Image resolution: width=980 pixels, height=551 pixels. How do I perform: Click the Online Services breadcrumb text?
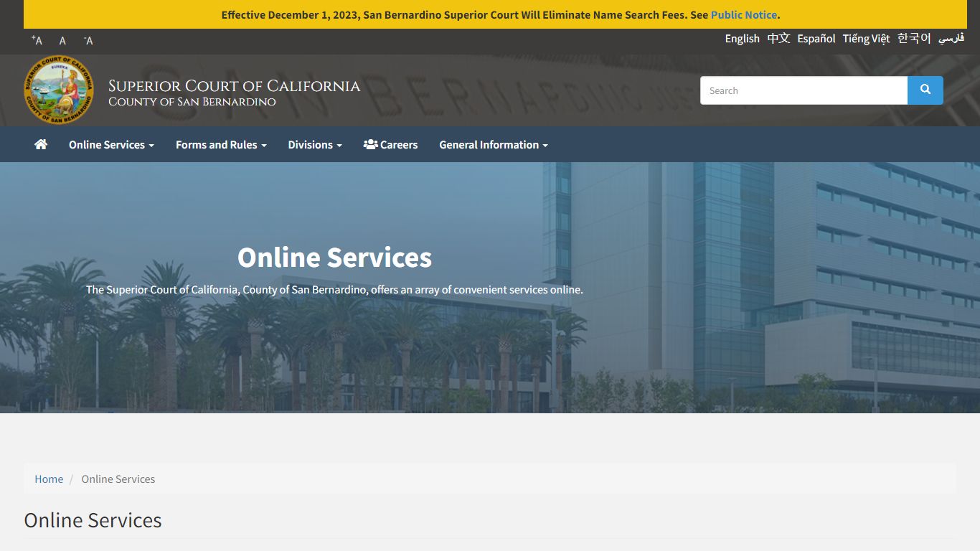point(118,479)
